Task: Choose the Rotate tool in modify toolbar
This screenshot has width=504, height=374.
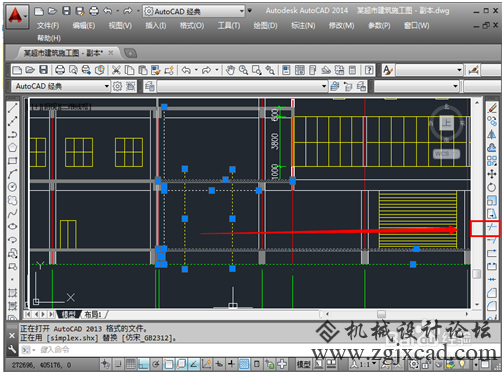Action: tap(492, 187)
